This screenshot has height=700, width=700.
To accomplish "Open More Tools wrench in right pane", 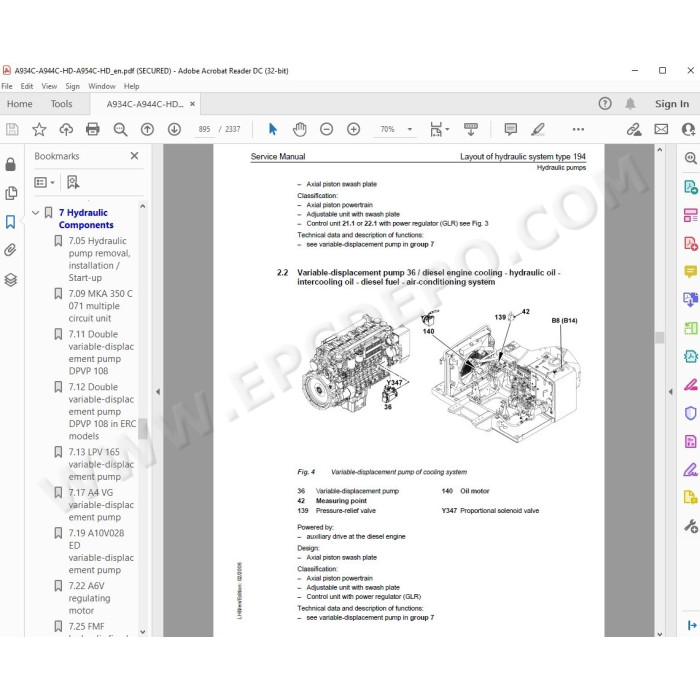I will [691, 526].
